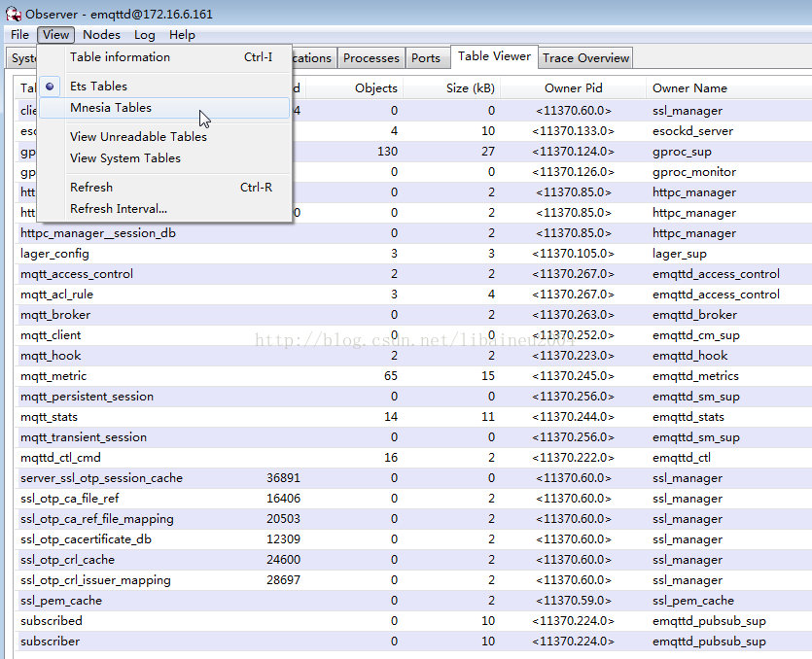Viewport: 812px width, 659px height.
Task: Switch to the Trace Overview tab
Action: point(585,58)
